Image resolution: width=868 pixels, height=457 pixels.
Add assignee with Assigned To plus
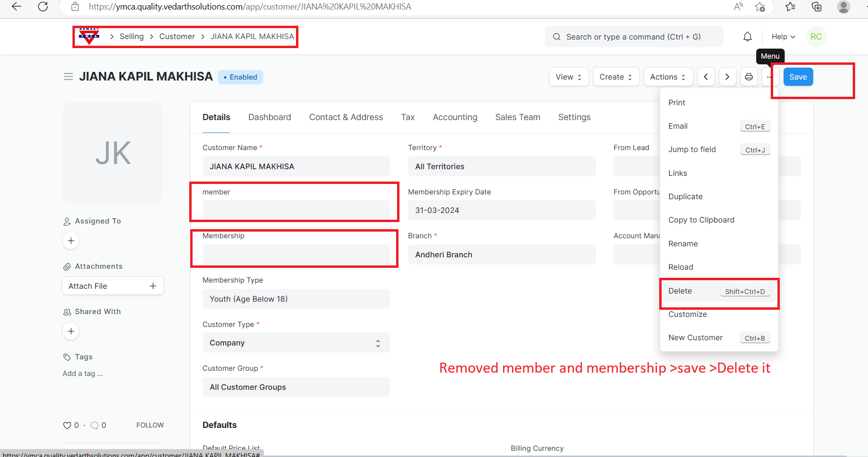tap(71, 241)
